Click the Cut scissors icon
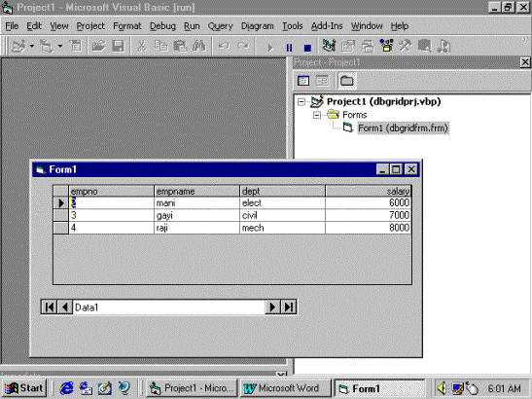 [x=142, y=46]
